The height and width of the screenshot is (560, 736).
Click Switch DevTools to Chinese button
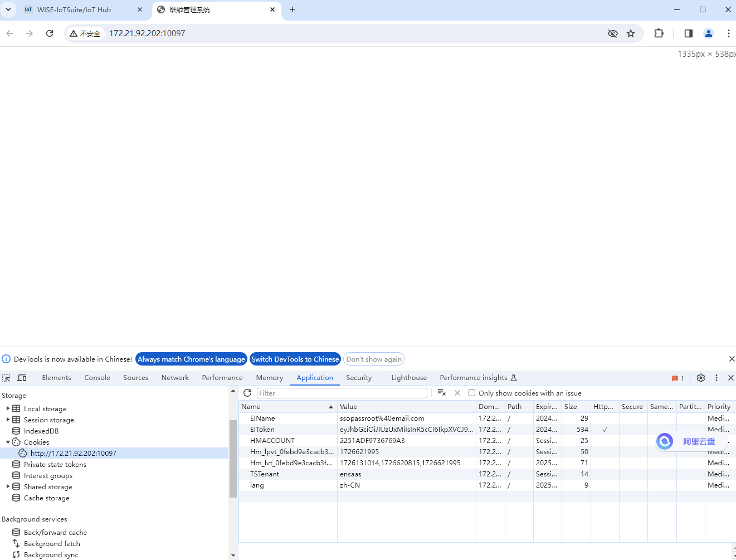tap(295, 359)
